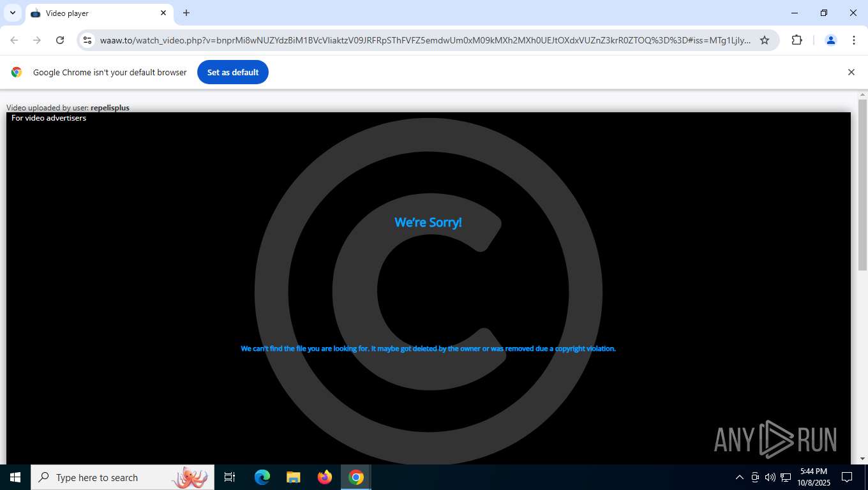
Task: Minimize the Chrome window
Action: (795, 13)
